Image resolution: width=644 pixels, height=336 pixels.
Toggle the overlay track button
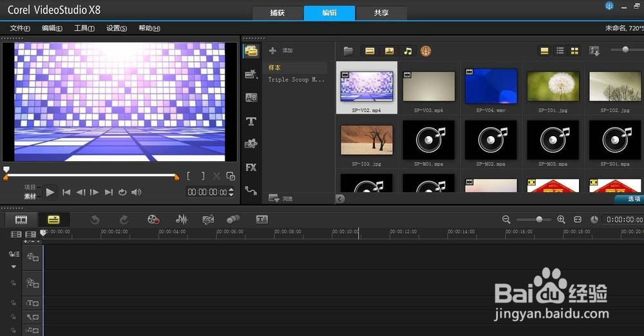32,283
